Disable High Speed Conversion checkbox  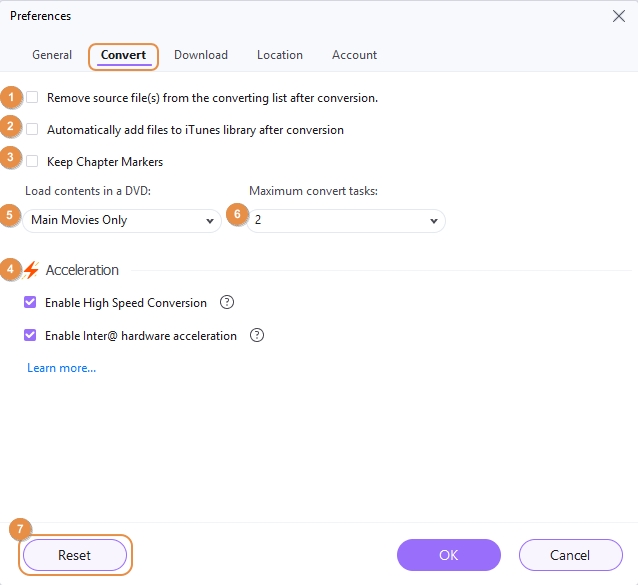(x=31, y=303)
